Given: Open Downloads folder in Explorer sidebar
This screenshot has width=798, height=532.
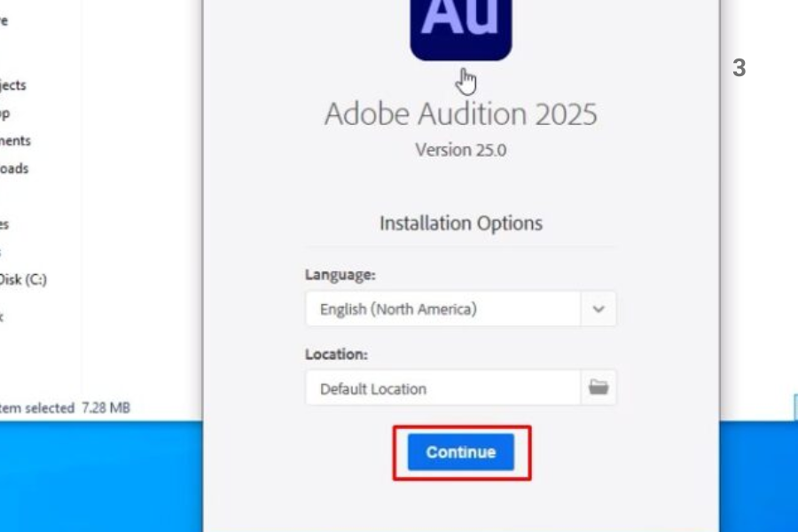Looking at the screenshot, I should pos(14,168).
